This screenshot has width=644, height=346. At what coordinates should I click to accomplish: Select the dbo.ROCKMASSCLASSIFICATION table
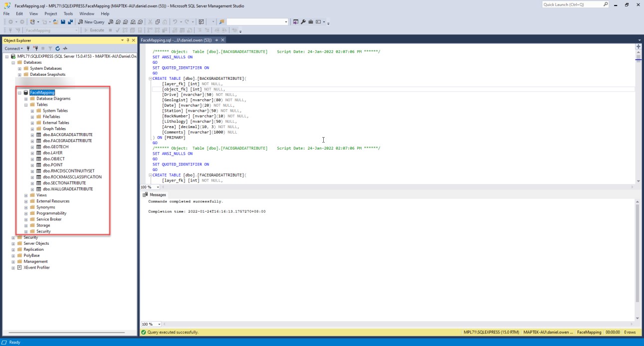pyautogui.click(x=72, y=177)
